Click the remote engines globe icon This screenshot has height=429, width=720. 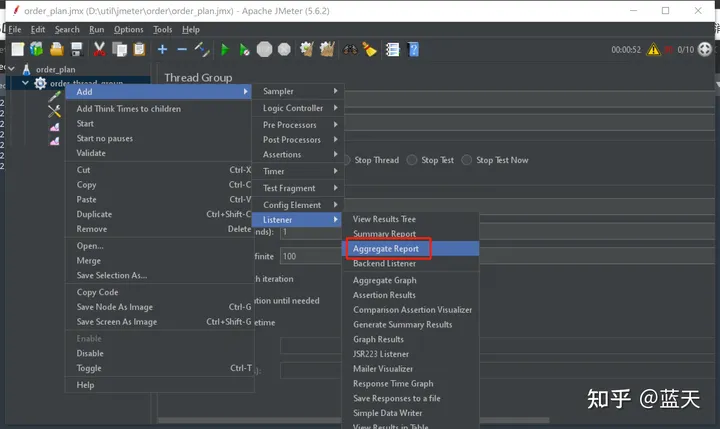(704, 49)
